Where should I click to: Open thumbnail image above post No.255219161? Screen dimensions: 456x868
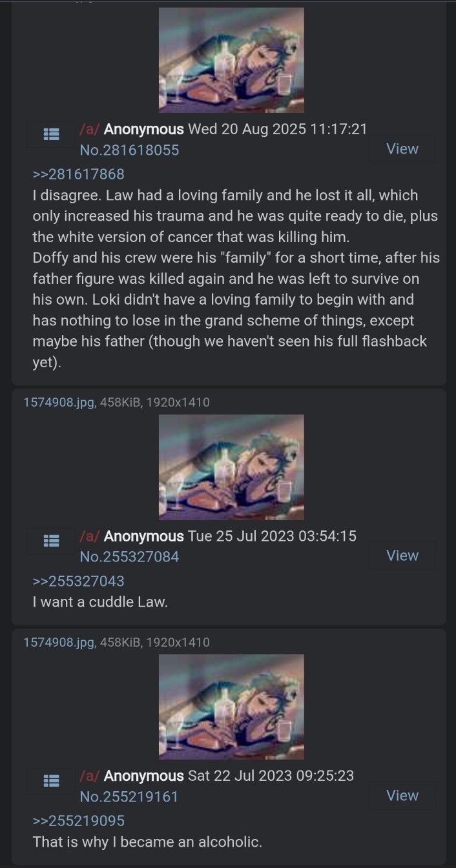(231, 707)
